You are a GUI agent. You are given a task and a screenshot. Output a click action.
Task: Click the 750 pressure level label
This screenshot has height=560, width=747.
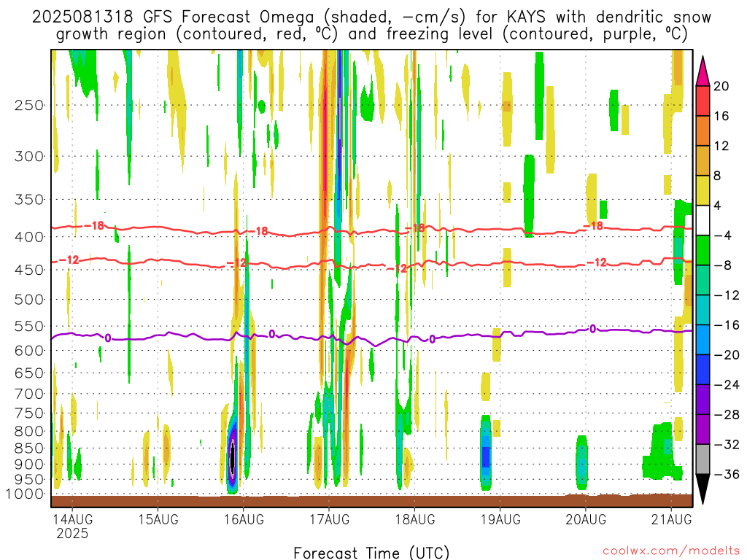tap(29, 413)
